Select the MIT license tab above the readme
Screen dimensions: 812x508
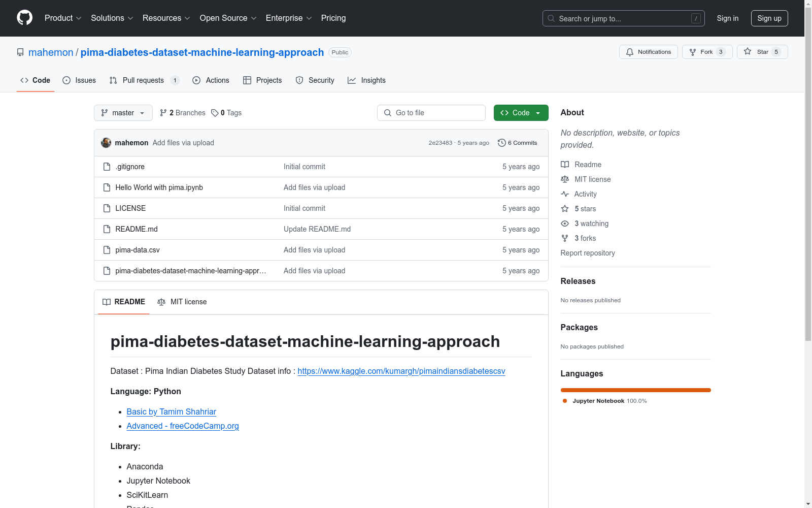(182, 302)
